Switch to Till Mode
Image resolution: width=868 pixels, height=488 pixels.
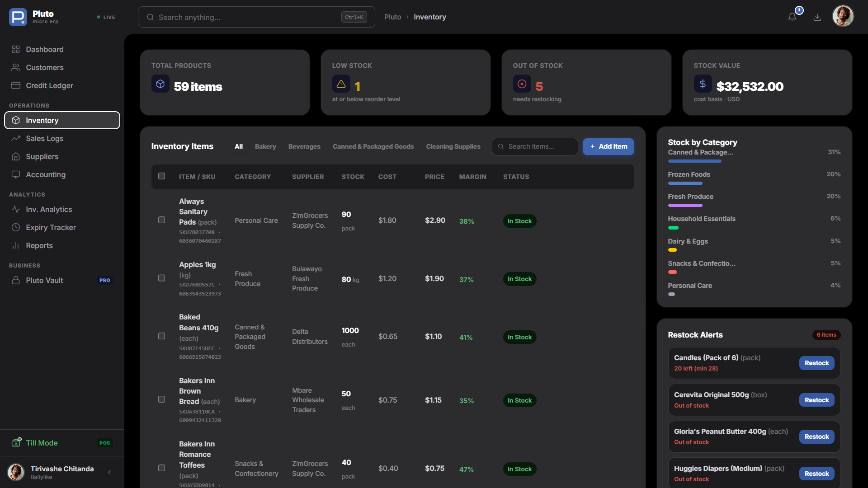tap(62, 443)
